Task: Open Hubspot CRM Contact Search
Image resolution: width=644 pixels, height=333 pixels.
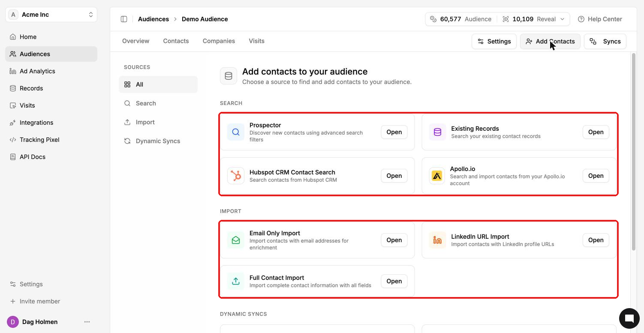Action: (394, 176)
